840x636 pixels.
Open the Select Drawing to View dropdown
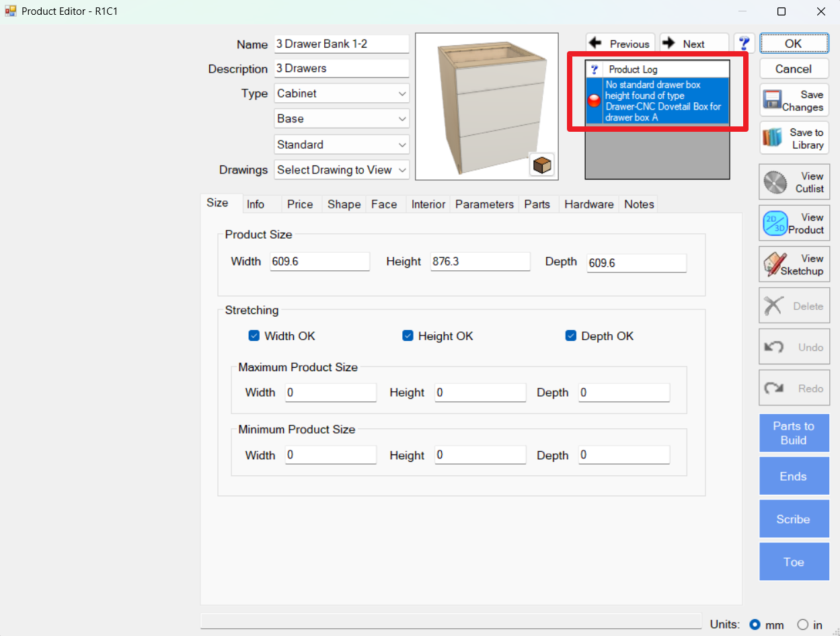(x=342, y=170)
